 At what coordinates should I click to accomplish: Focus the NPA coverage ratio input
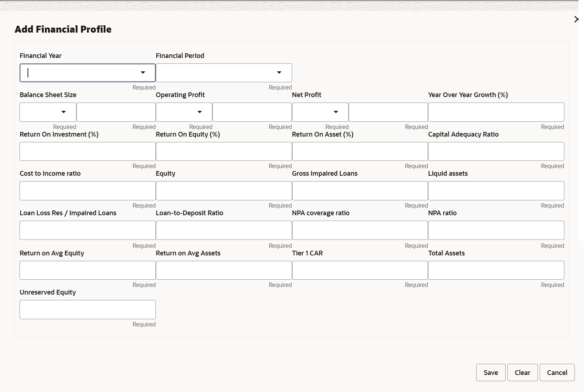(360, 230)
